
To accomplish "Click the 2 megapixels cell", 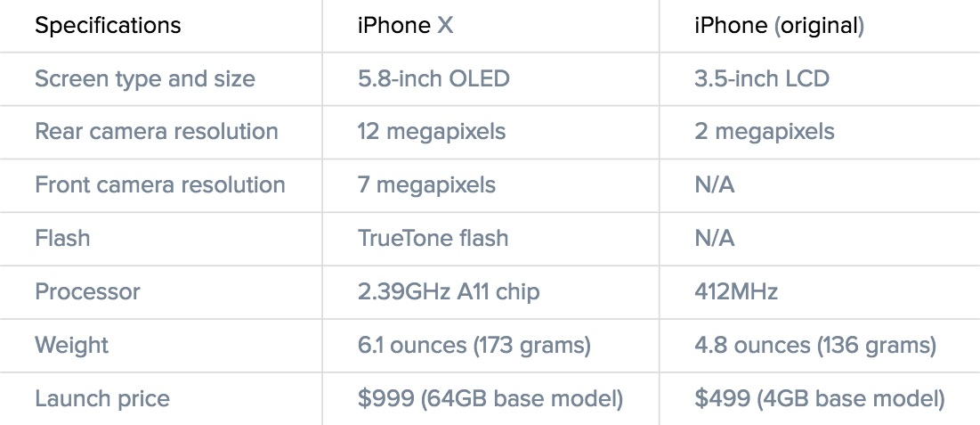I will pyautogui.click(x=764, y=132).
